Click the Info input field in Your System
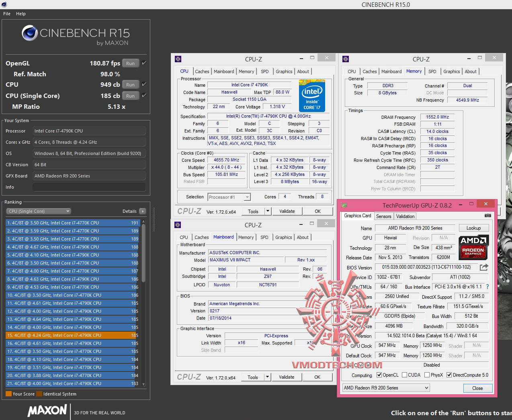This screenshot has height=420, width=512. coord(89,187)
